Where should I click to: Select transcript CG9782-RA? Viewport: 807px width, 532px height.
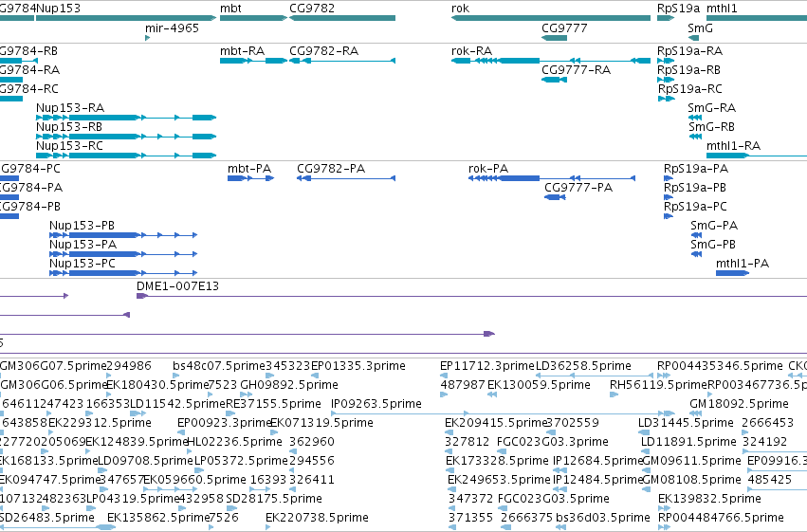[323, 51]
